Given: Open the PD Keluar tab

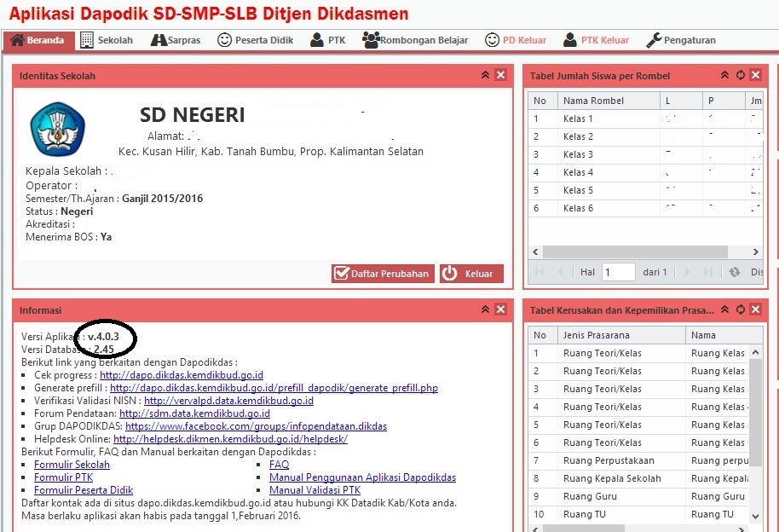Looking at the screenshot, I should [x=515, y=40].
